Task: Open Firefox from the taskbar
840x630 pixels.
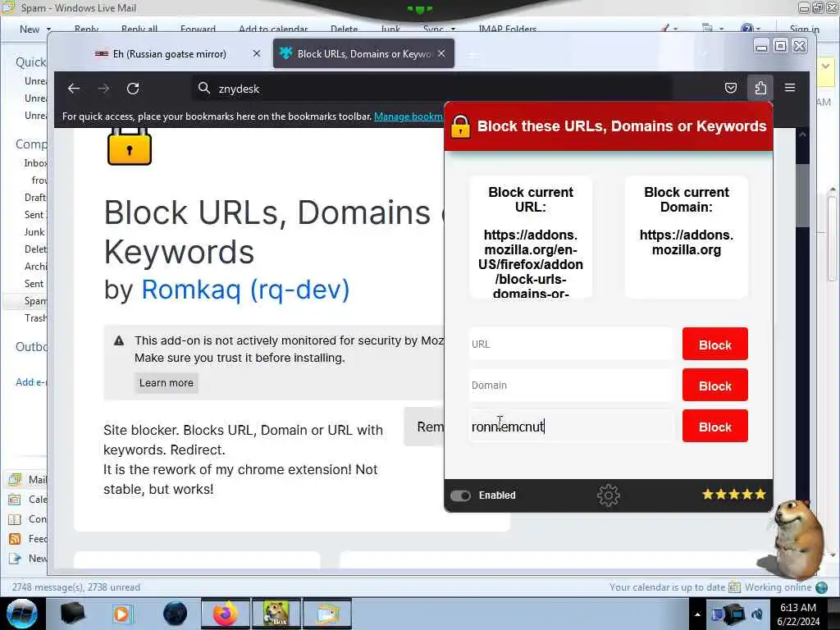Action: pyautogui.click(x=225, y=614)
